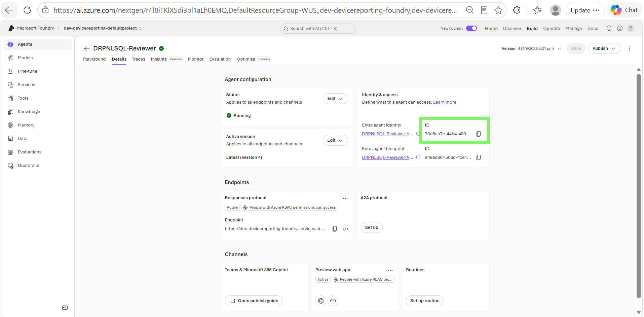Screen dimensions: 644x317
Task: Open external link icon beside Entra agent identity
Action: coord(418,134)
